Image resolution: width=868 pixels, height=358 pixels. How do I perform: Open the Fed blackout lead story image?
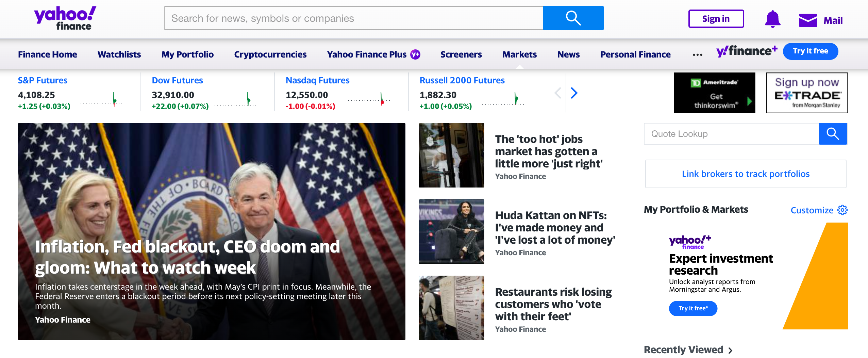coord(212,231)
